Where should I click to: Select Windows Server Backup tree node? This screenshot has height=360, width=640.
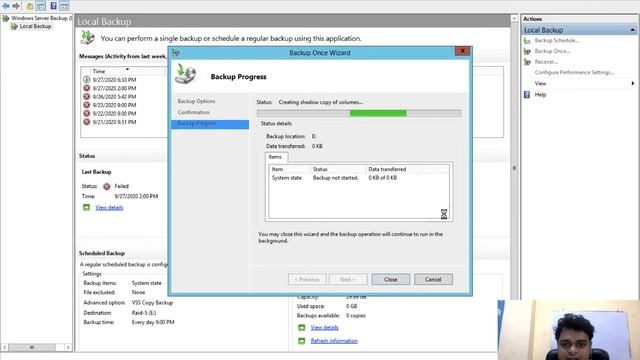(x=41, y=18)
